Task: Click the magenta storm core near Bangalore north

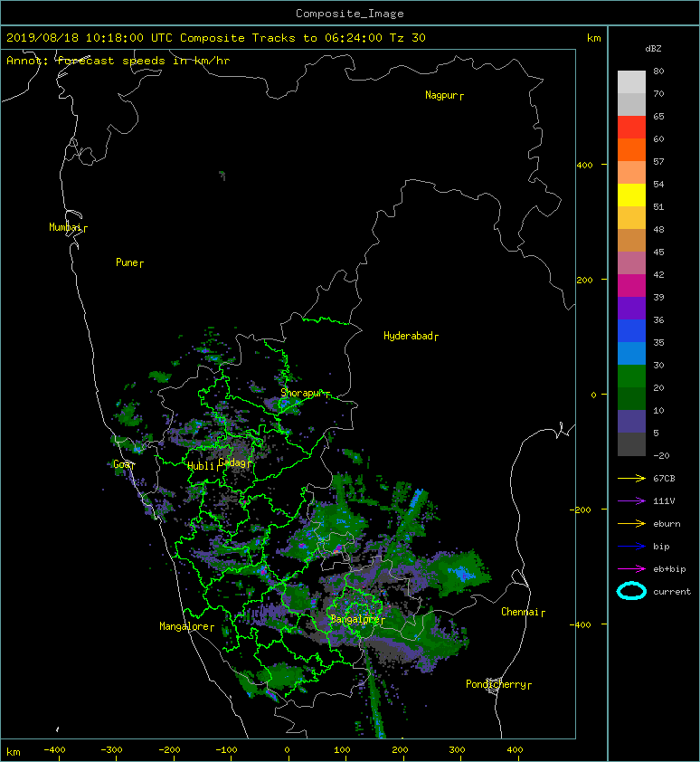Action: tap(336, 550)
